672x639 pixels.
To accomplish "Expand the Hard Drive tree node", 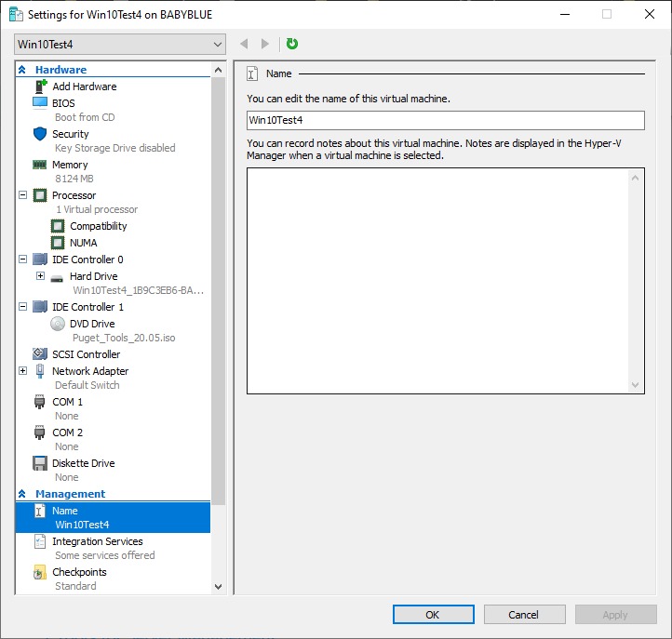I will tap(40, 276).
